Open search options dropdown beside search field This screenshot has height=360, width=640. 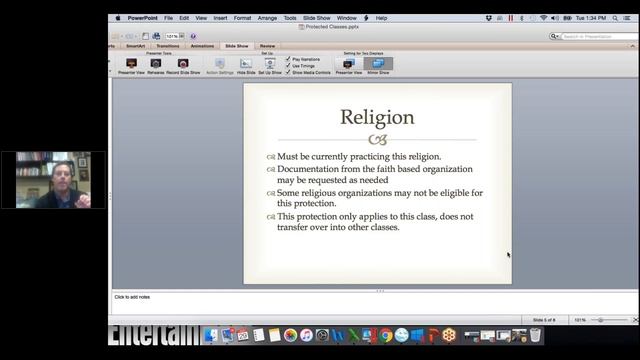[554, 36]
